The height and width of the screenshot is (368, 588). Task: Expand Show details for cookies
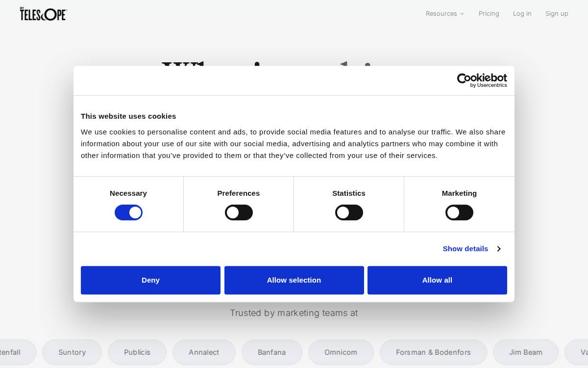pyautogui.click(x=471, y=249)
